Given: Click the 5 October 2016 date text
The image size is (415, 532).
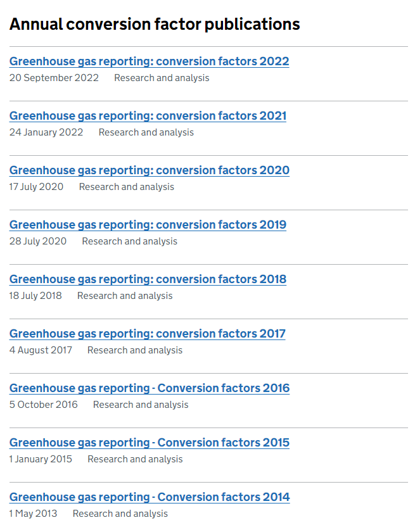Looking at the screenshot, I should click(43, 405).
